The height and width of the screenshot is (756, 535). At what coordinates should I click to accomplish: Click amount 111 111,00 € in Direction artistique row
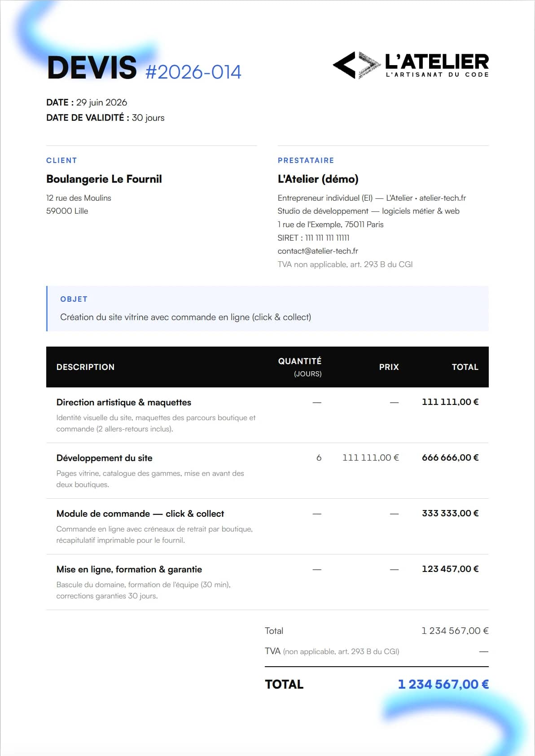[x=450, y=402]
